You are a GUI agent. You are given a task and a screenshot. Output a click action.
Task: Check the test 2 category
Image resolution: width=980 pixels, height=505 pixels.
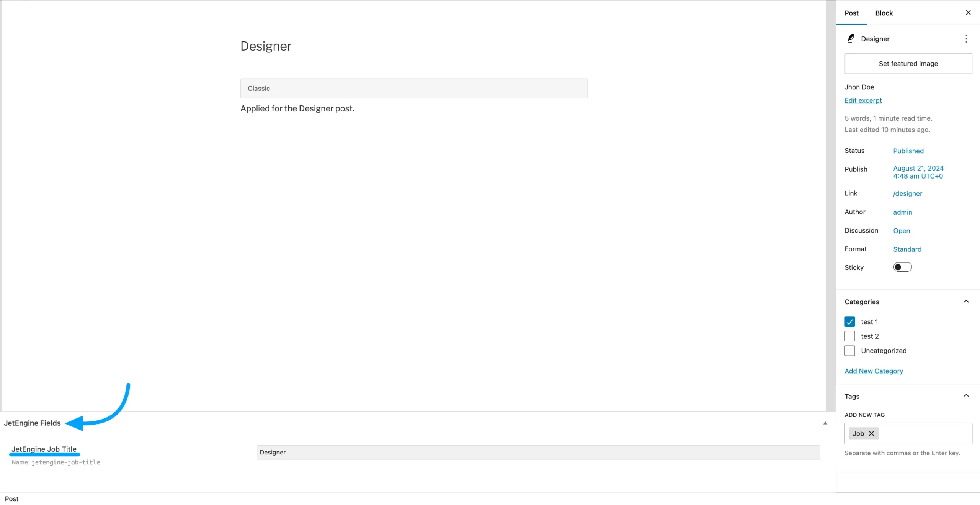pyautogui.click(x=849, y=336)
